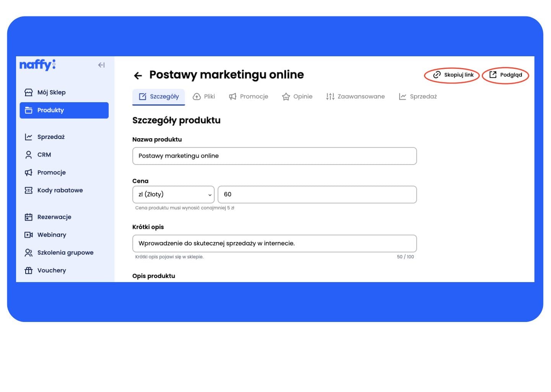Click hint Krótki opis pojawi się w sklepie
Screen dimensions: 551x392
click(169, 257)
